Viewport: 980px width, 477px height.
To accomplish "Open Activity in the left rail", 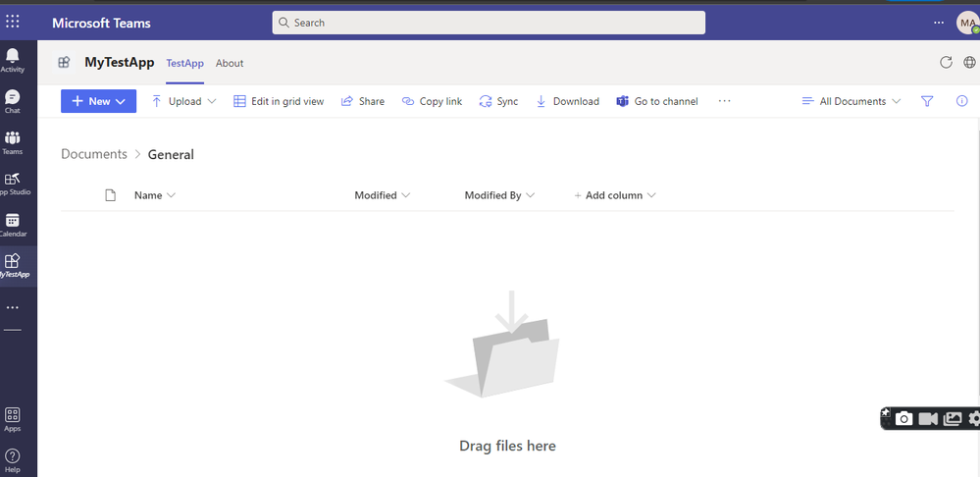I will (13, 61).
